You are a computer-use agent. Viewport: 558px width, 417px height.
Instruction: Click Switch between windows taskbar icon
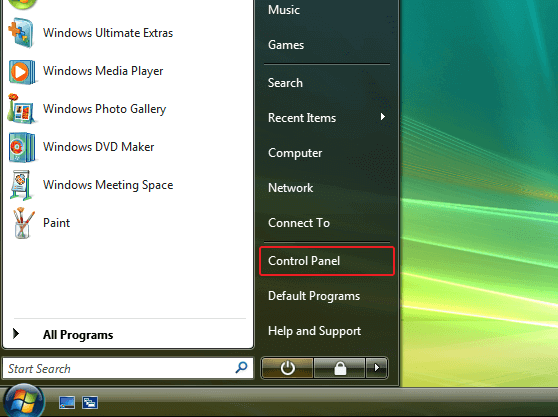90,403
